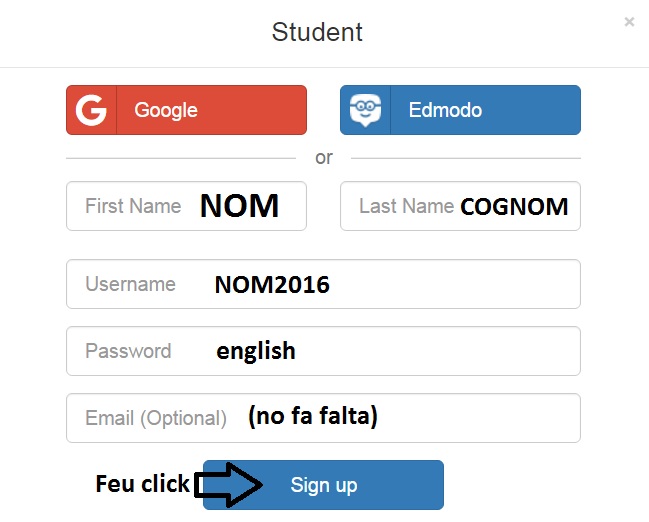Click the Google "G" logo icon
The width and height of the screenshot is (649, 522).
pyautogui.click(x=91, y=110)
